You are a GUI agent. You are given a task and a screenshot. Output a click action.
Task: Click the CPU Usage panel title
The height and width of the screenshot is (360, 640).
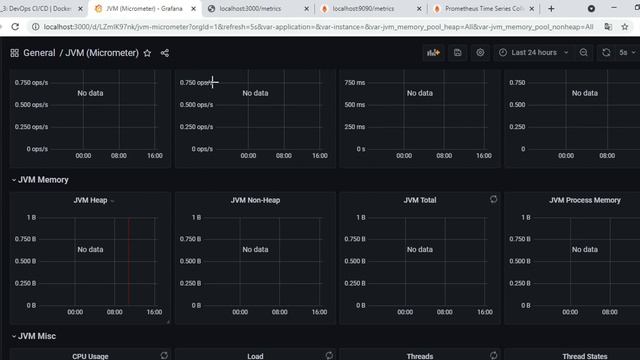[x=90, y=356]
